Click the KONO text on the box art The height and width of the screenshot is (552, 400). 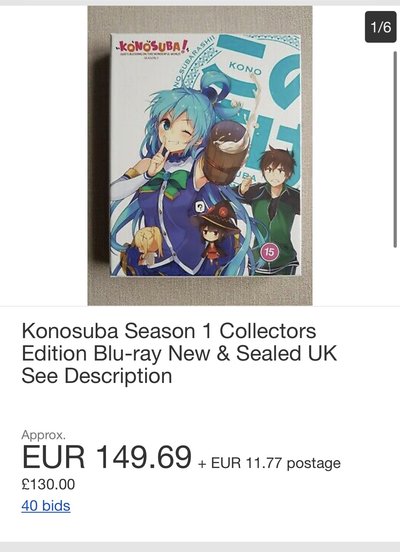[x=245, y=68]
